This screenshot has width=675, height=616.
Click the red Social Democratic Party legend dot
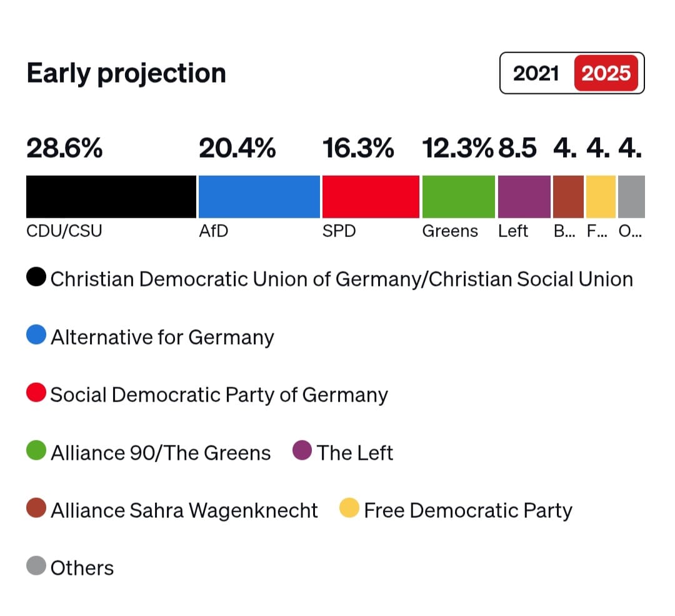tap(36, 394)
